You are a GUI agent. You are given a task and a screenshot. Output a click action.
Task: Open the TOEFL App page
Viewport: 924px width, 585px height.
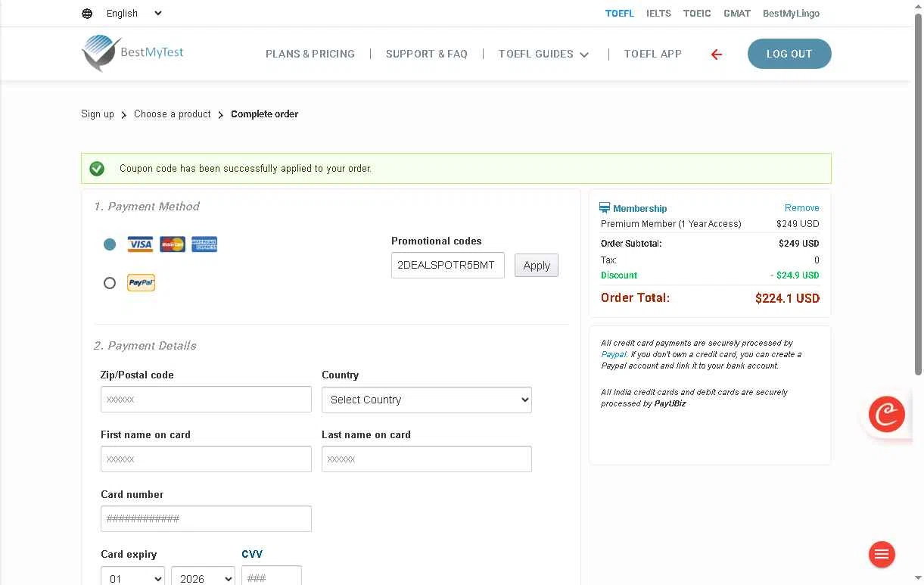click(653, 54)
